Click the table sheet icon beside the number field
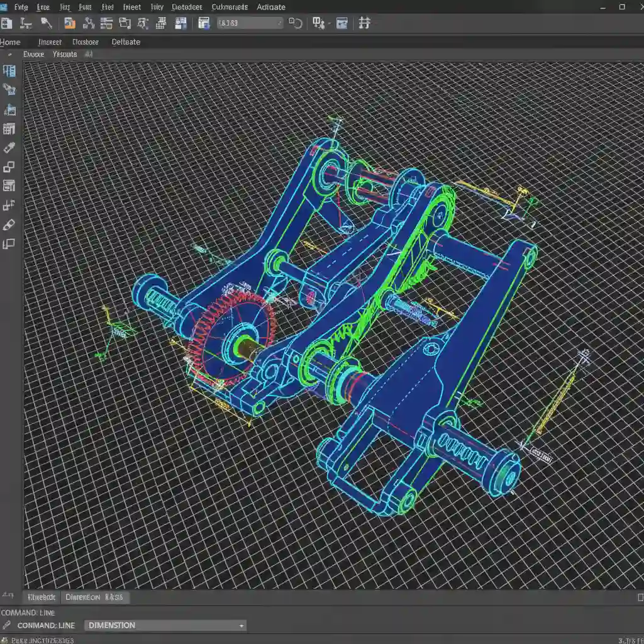 [204, 23]
